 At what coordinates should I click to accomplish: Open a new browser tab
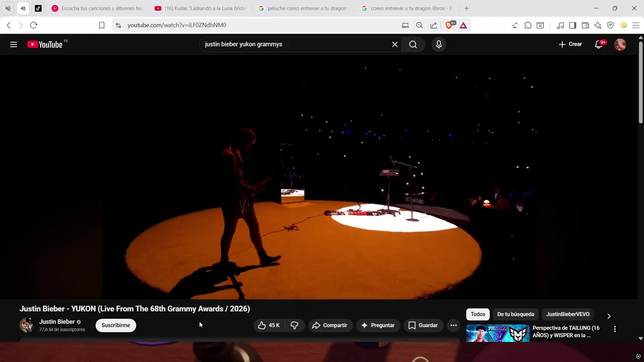[466, 8]
